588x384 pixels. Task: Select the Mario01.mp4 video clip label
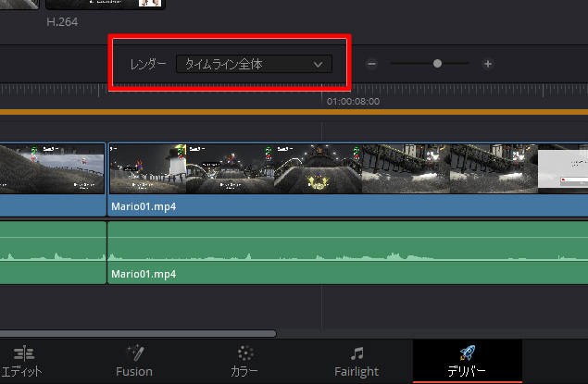pos(144,206)
